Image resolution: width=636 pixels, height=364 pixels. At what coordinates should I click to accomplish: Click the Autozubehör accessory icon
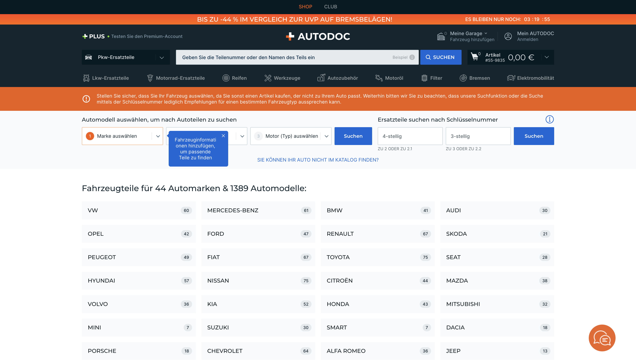[x=321, y=78]
